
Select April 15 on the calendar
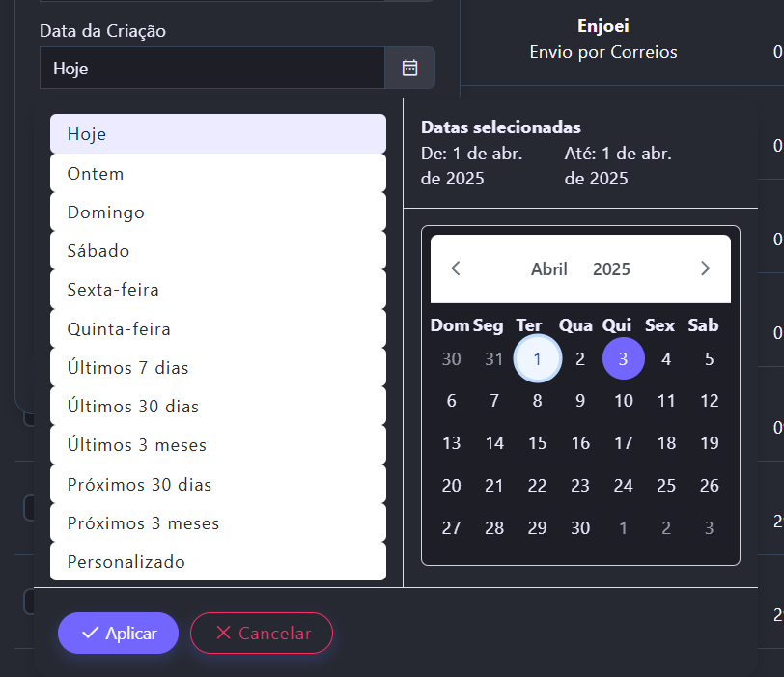(538, 443)
